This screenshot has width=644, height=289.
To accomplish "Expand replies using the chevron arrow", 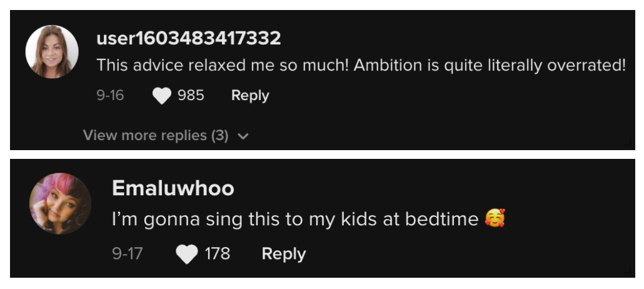I will pyautogui.click(x=244, y=136).
